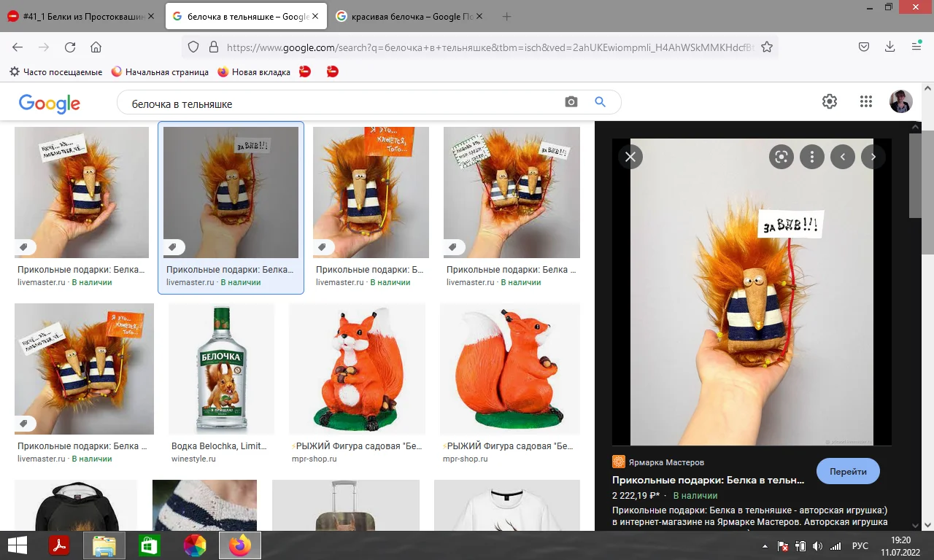Open the large squirrel toy preview image
The width and height of the screenshot is (934, 560).
(x=752, y=292)
